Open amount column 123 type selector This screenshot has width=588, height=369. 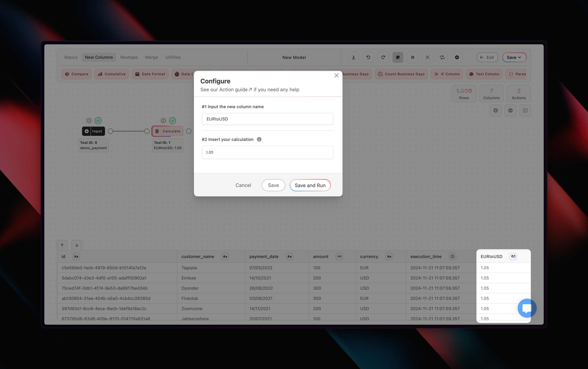tap(339, 256)
